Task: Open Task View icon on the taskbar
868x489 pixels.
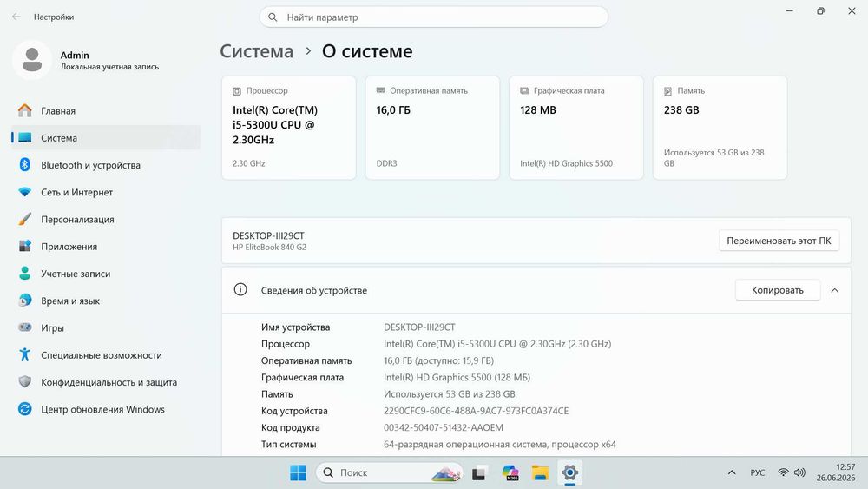Action: click(479, 473)
